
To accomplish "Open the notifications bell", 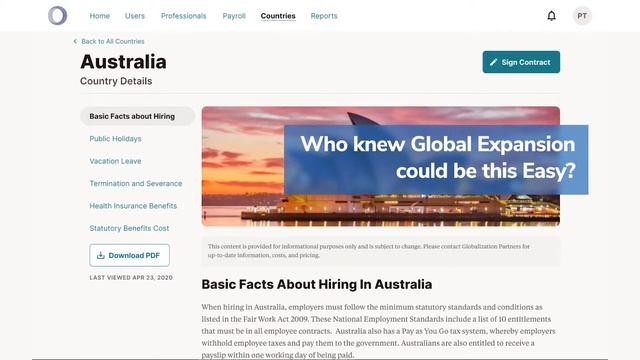I will [x=551, y=16].
